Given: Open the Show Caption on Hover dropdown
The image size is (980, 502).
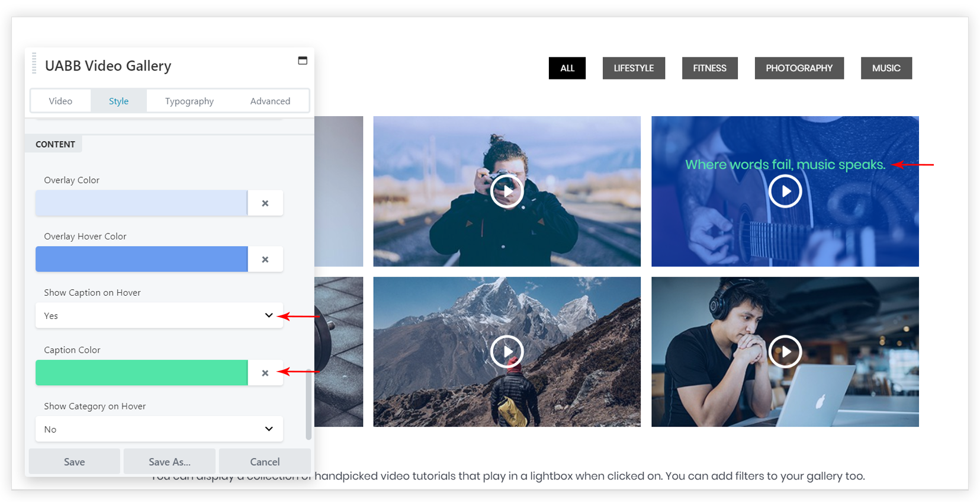Looking at the screenshot, I should 159,316.
